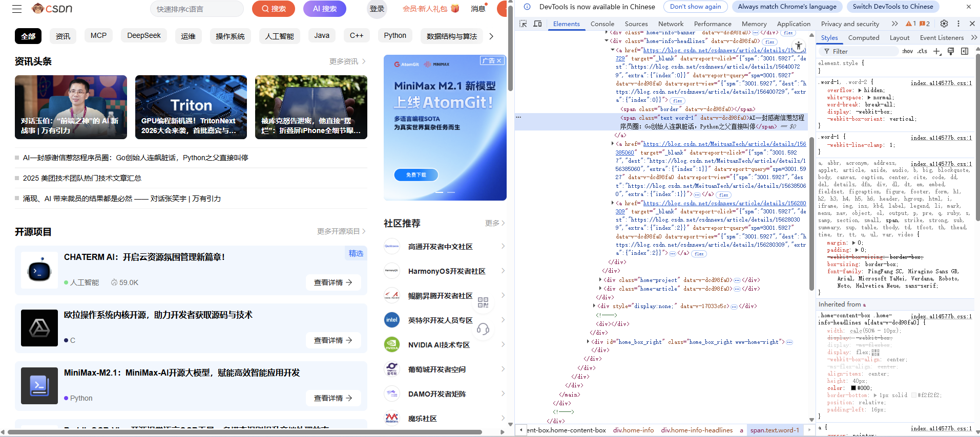Open the flexbox editor icon next to display: flex
The height and width of the screenshot is (437, 980).
[875, 353]
